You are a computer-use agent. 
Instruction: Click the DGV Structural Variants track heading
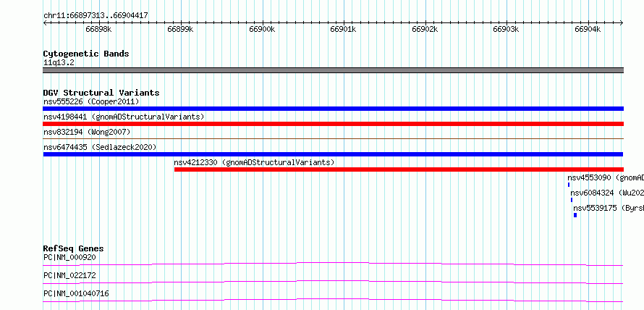101,93
